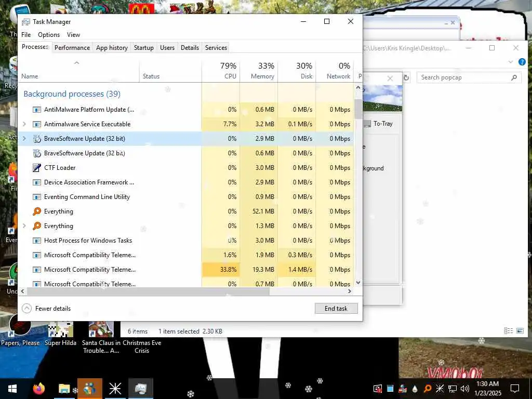Click the To-Tray button in the background window

point(379,124)
